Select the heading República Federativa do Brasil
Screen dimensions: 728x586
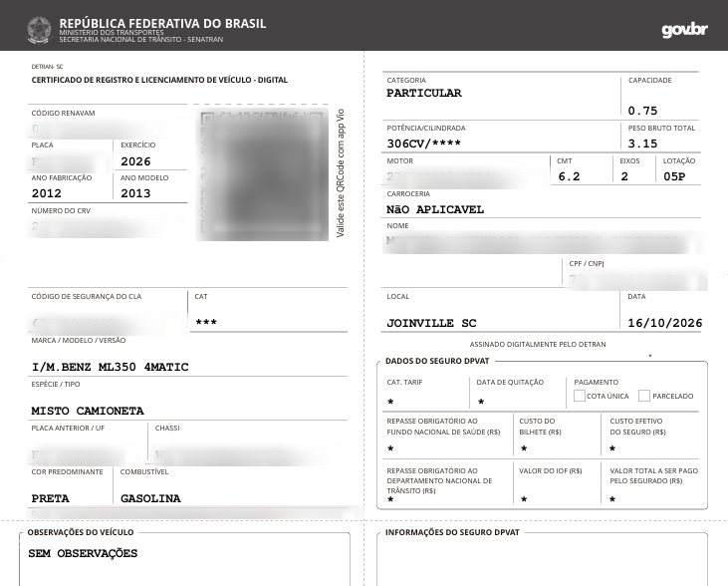coord(162,23)
